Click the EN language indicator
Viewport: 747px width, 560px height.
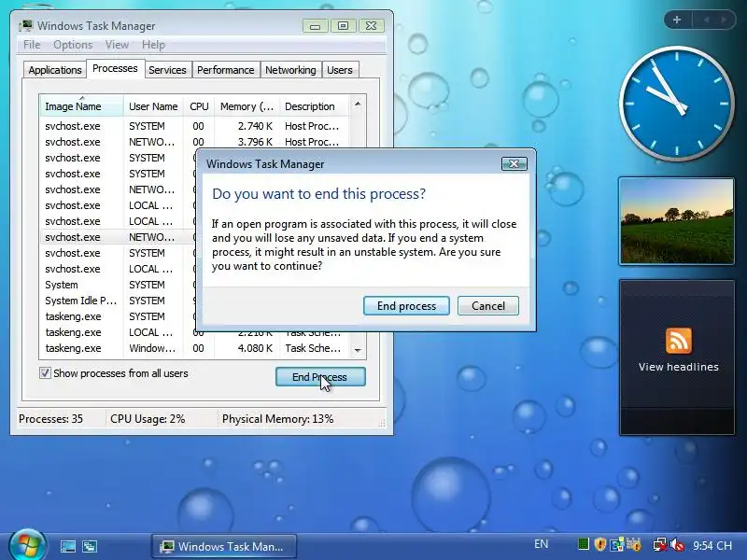542,544
